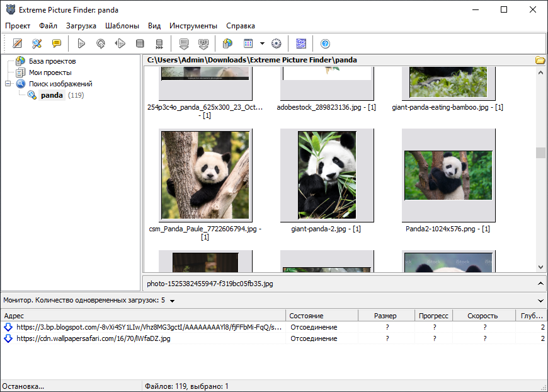Viewport: 548px width, 392px height.
Task: Edit the project with the pencil icon
Action: (x=17, y=43)
